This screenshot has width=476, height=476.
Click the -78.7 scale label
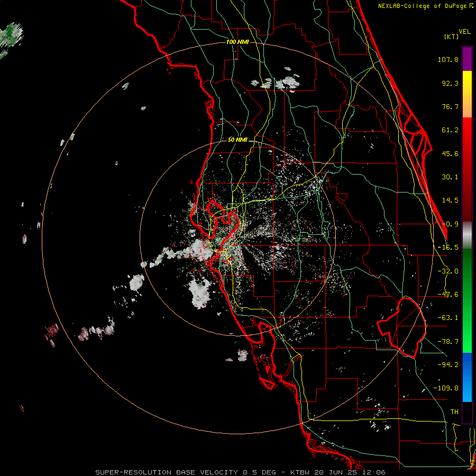(x=448, y=342)
